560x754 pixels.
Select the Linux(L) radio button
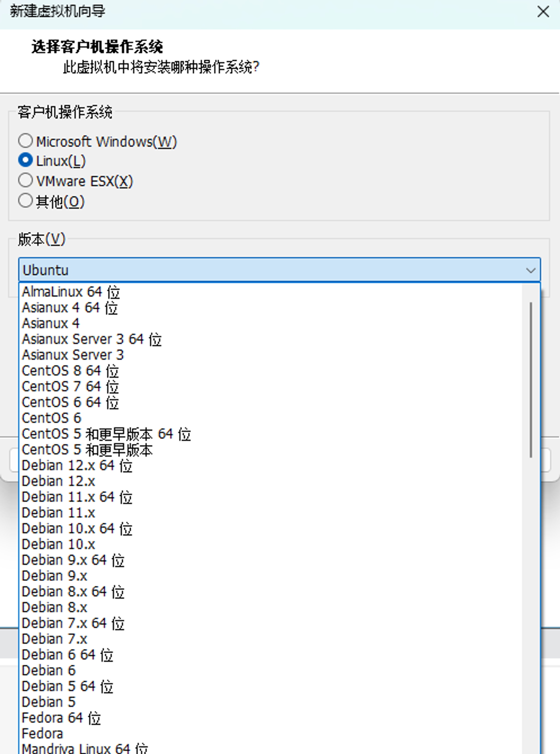coord(26,160)
